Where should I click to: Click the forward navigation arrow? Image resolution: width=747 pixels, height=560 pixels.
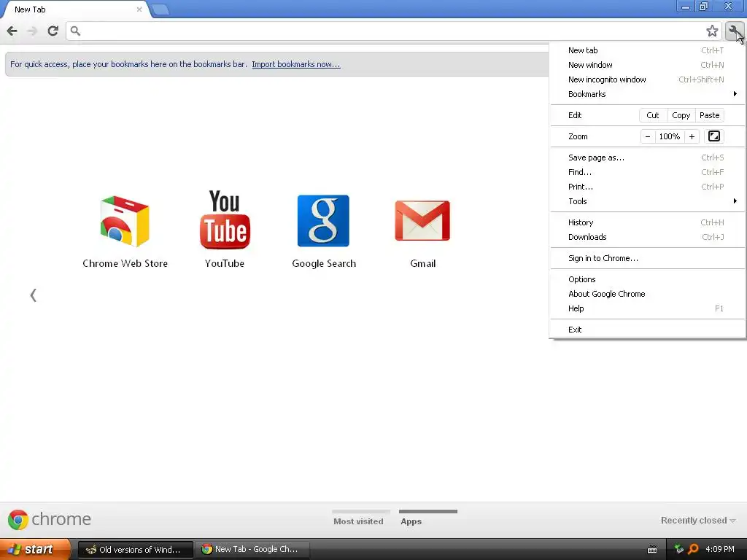pyautogui.click(x=32, y=31)
